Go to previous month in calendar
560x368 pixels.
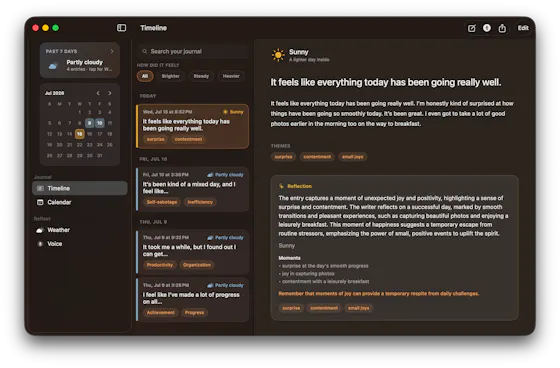98,93
